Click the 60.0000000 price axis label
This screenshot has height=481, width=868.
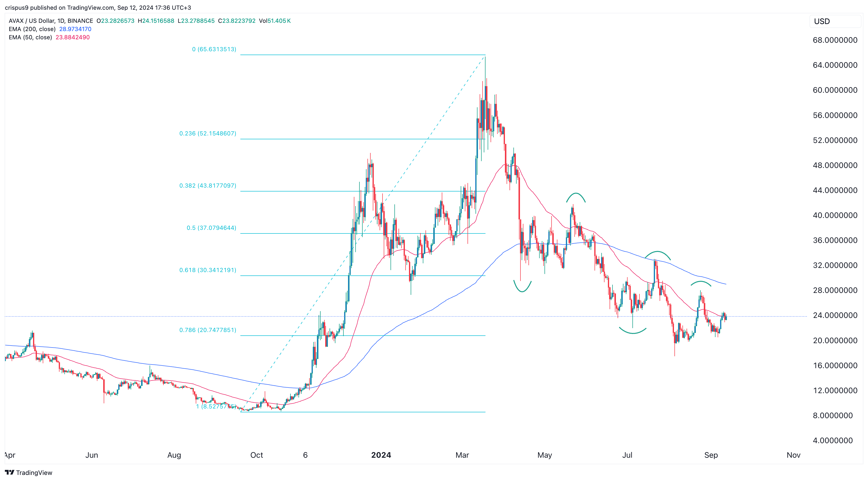coord(835,90)
